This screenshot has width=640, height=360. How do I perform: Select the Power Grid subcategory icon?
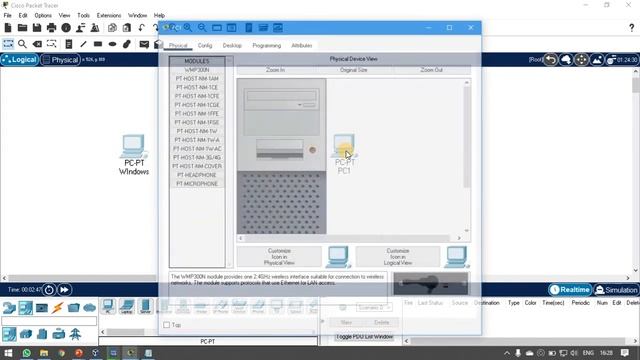[75, 334]
